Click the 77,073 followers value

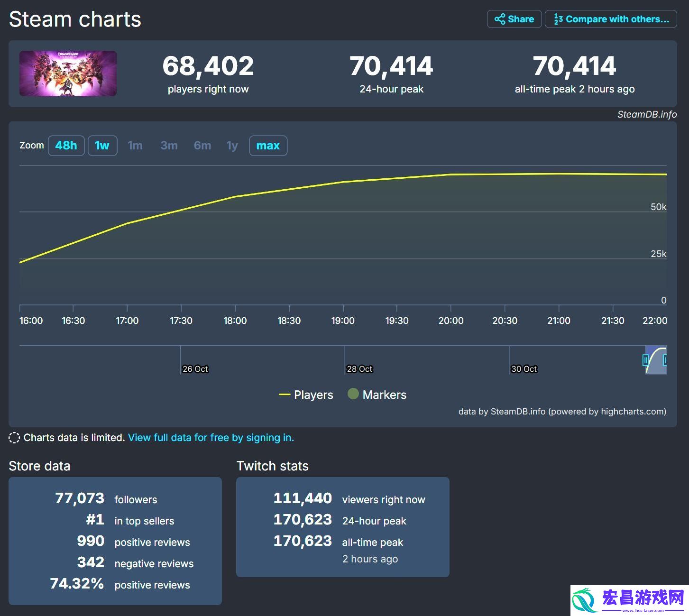[x=80, y=498]
